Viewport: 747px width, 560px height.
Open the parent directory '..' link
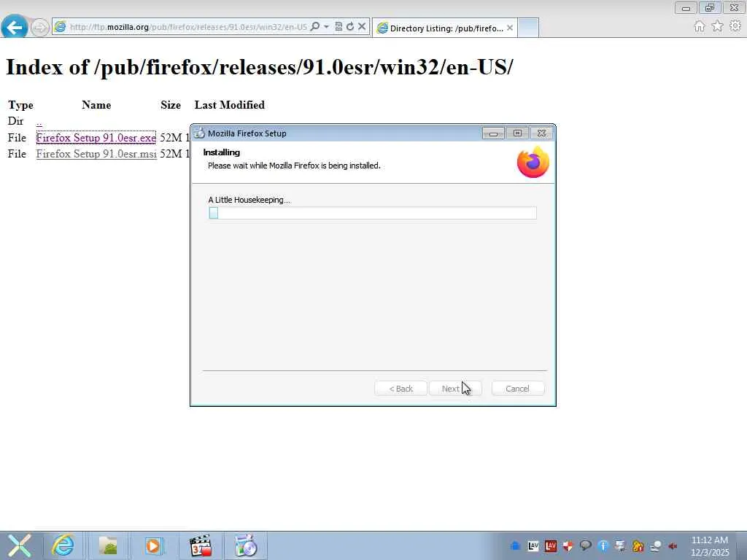pyautogui.click(x=39, y=122)
